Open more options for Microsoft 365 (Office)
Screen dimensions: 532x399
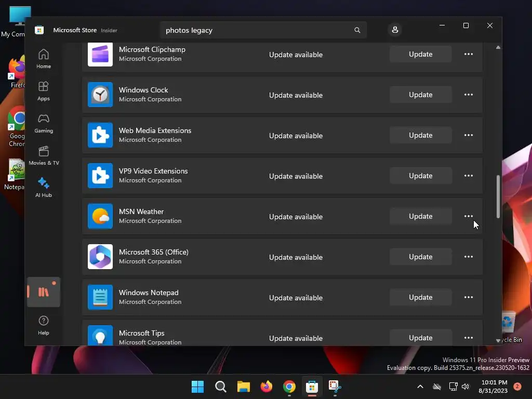point(469,257)
